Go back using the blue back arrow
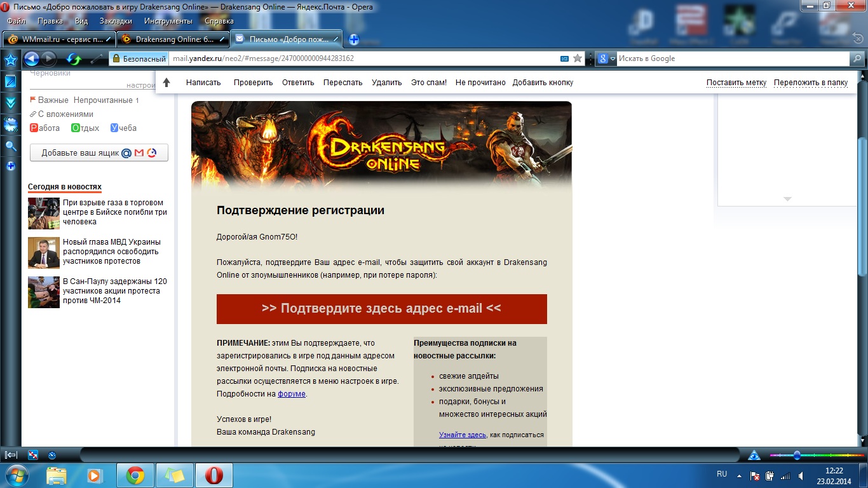Screen dimensions: 868x488 (x=31, y=59)
